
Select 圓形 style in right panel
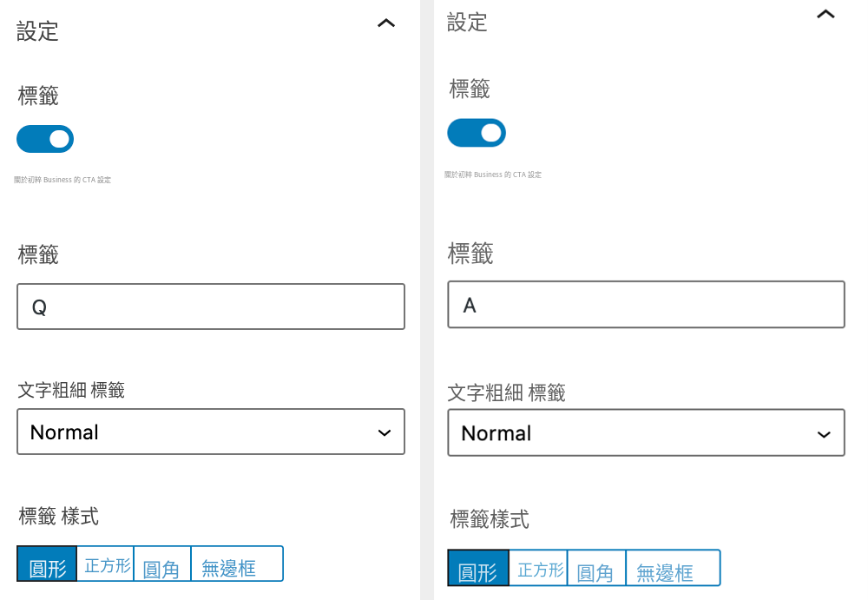pos(477,568)
